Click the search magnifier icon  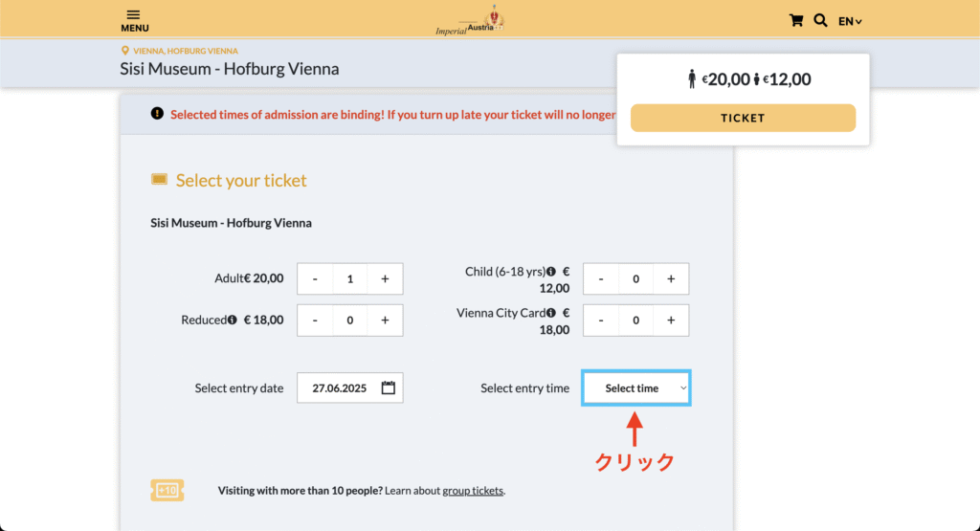tap(820, 21)
